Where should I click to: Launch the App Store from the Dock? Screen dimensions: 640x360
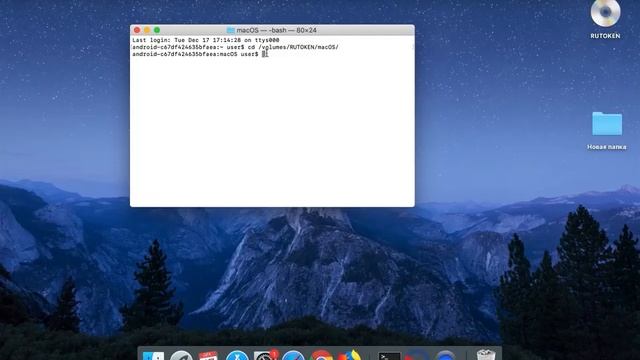pos(237,356)
